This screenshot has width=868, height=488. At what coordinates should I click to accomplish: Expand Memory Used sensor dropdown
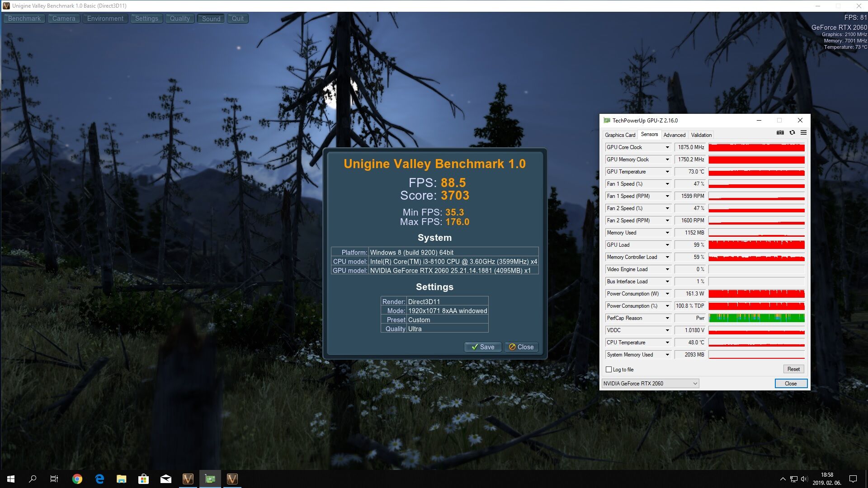coord(667,233)
